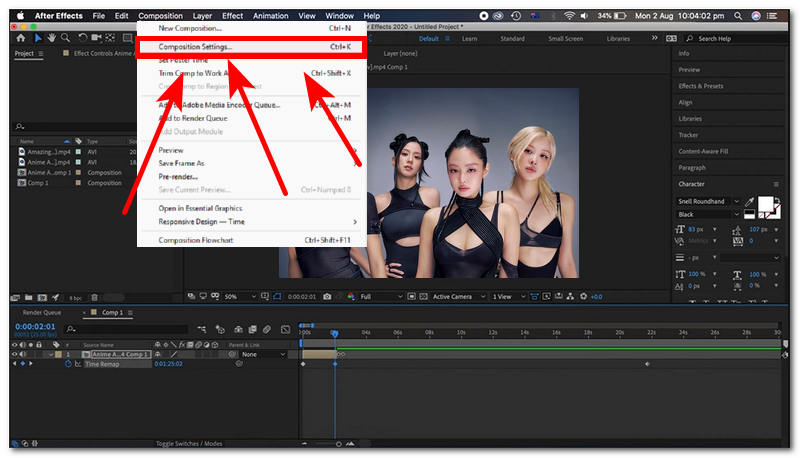Select the Zoom tool in the toolbar

(x=66, y=38)
